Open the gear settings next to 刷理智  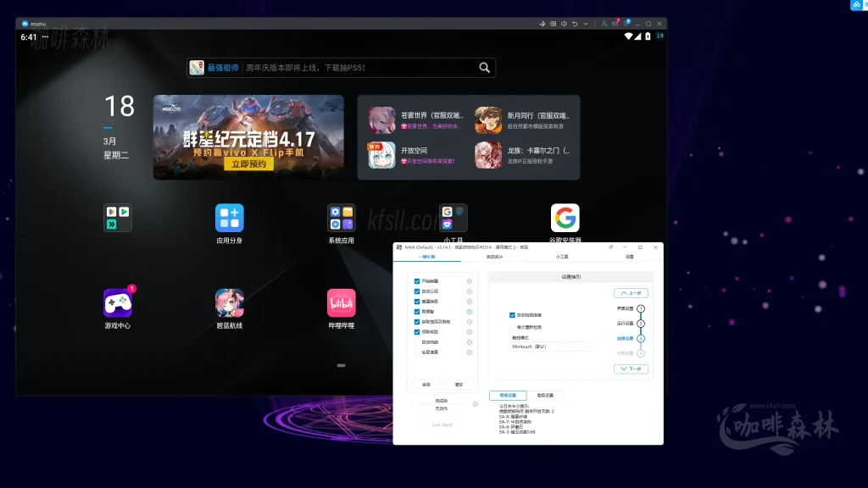[x=470, y=311]
